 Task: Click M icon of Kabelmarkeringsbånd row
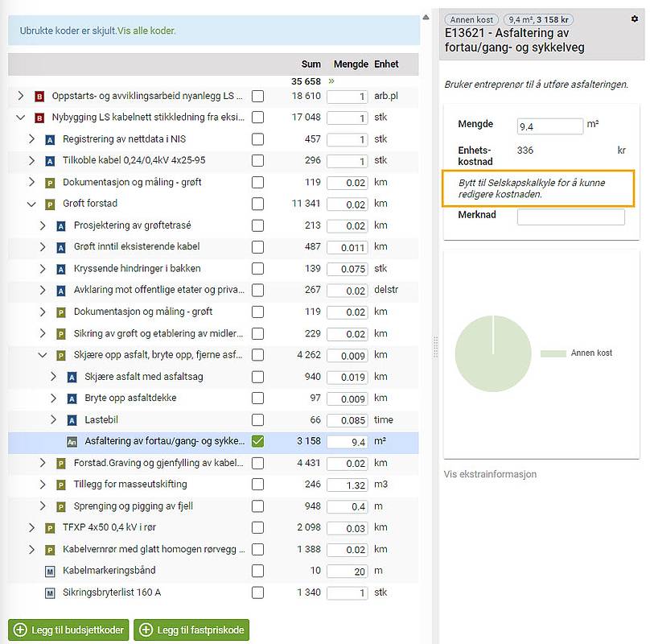[x=50, y=572]
